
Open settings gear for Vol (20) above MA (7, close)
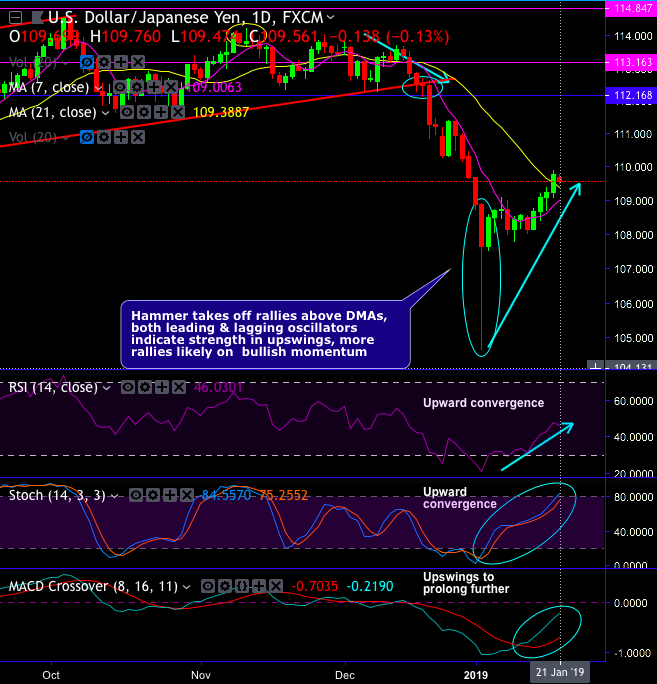[104, 62]
